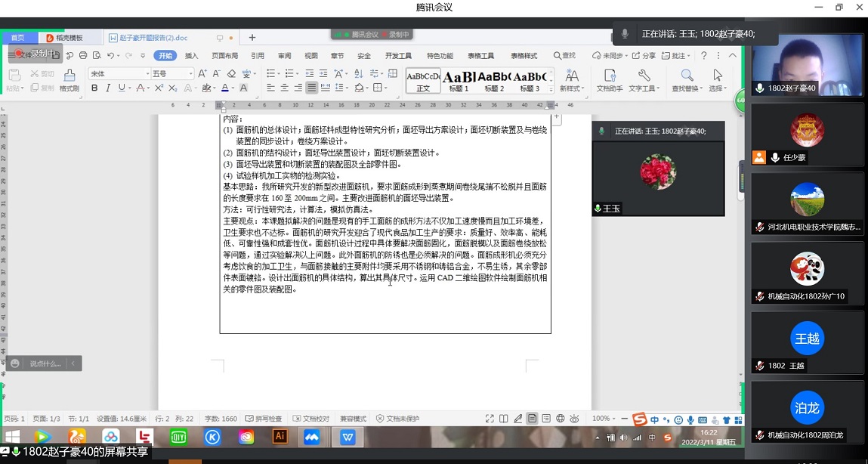Increase paragraph indent

(323, 73)
